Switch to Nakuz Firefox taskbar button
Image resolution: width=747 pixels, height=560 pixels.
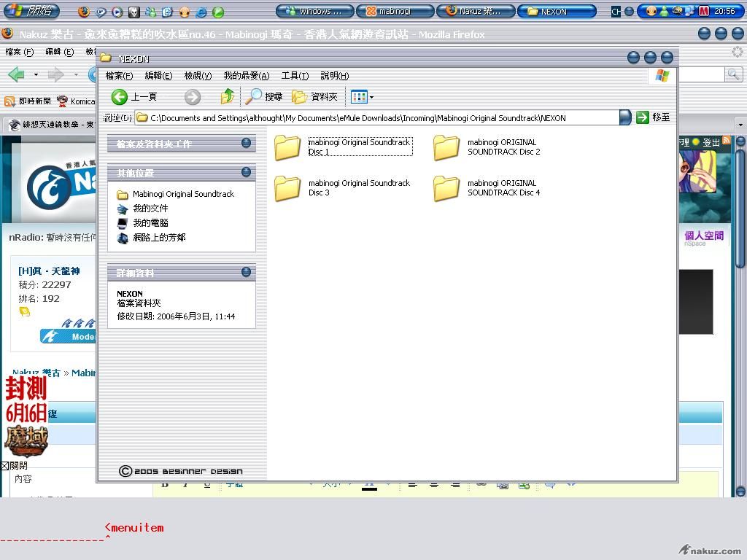tap(476, 11)
